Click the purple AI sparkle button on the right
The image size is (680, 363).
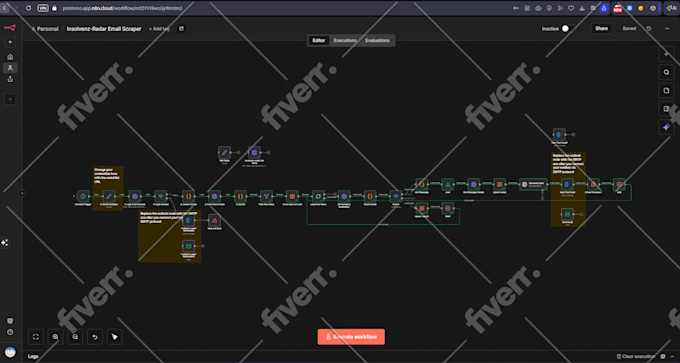point(667,127)
